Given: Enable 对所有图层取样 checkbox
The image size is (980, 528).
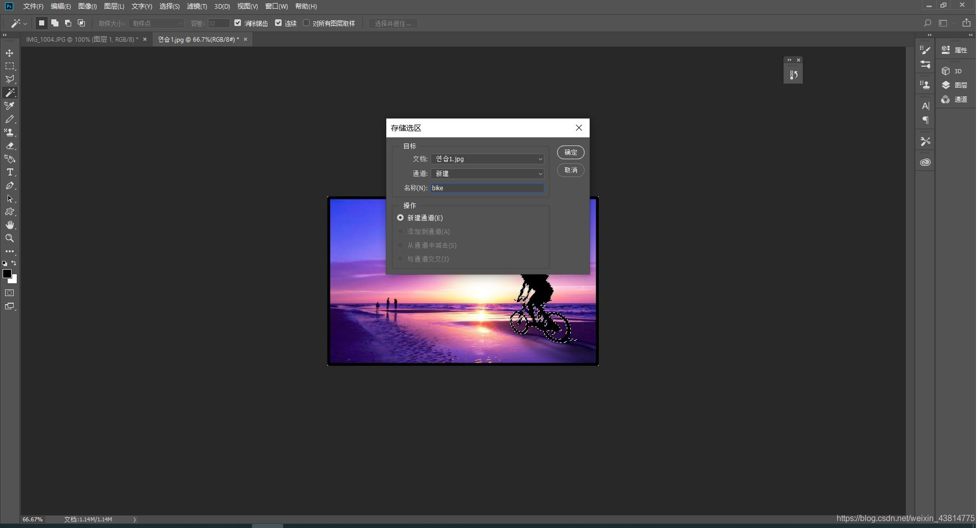Looking at the screenshot, I should tap(306, 23).
